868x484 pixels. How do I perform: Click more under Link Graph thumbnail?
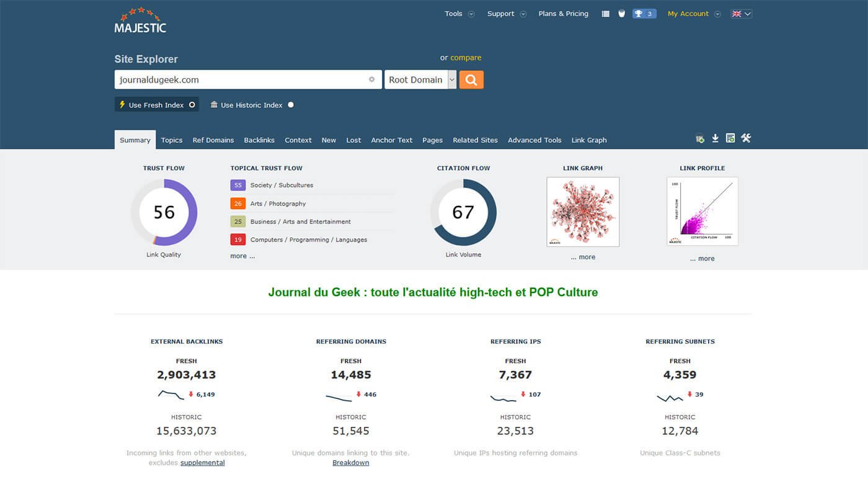click(x=583, y=257)
